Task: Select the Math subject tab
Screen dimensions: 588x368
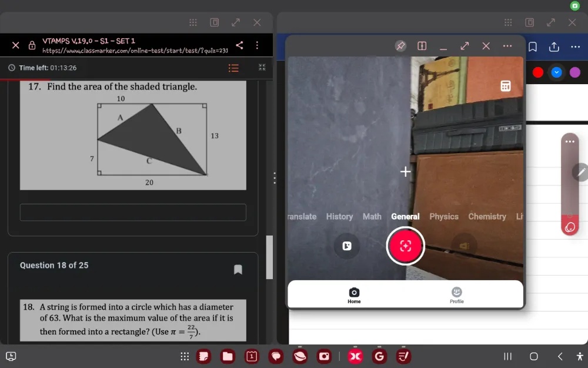Action: (x=372, y=217)
